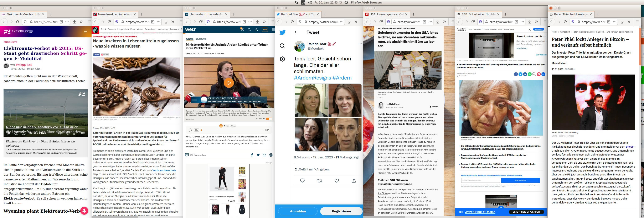Open page actions dots in the Stern window

tap(430, 22)
